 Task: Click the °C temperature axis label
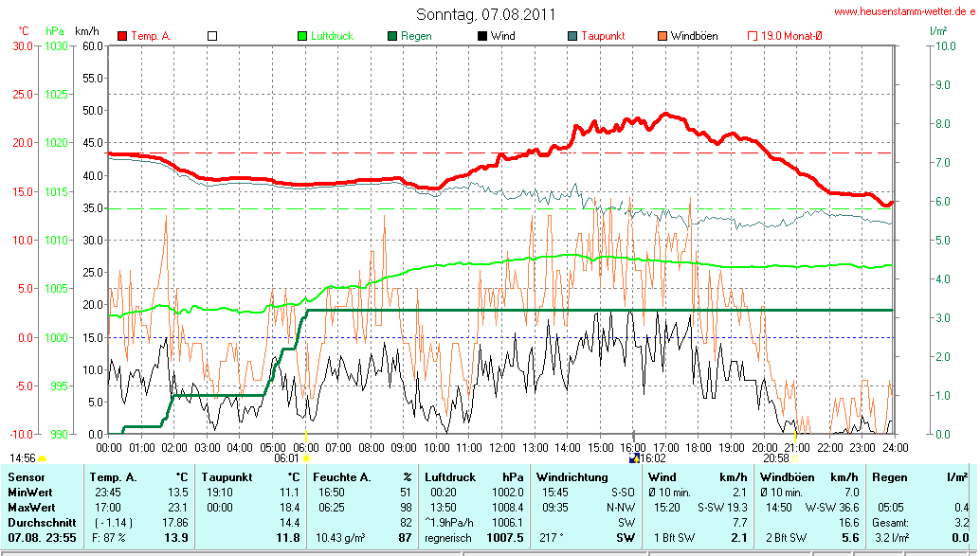tap(24, 31)
